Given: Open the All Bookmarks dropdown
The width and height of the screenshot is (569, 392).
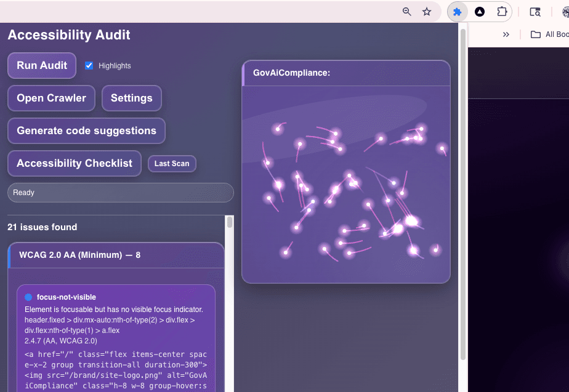Looking at the screenshot, I should [551, 34].
